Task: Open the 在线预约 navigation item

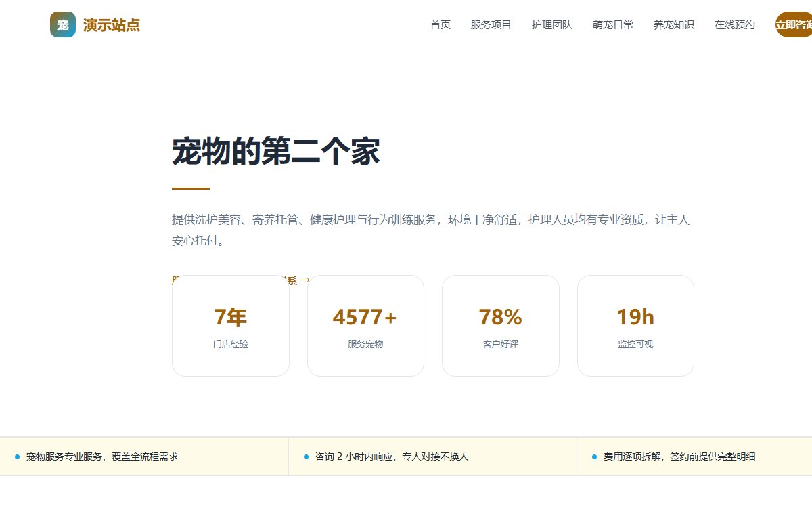Action: 735,25
